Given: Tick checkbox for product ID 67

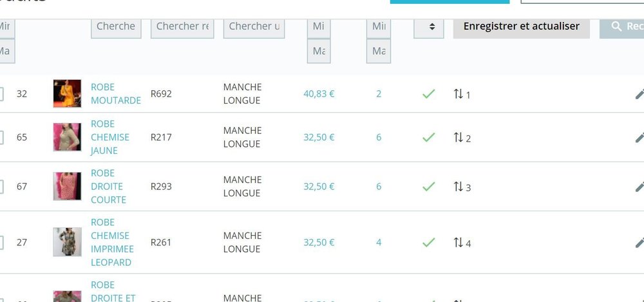Looking at the screenshot, I should coord(1,187).
